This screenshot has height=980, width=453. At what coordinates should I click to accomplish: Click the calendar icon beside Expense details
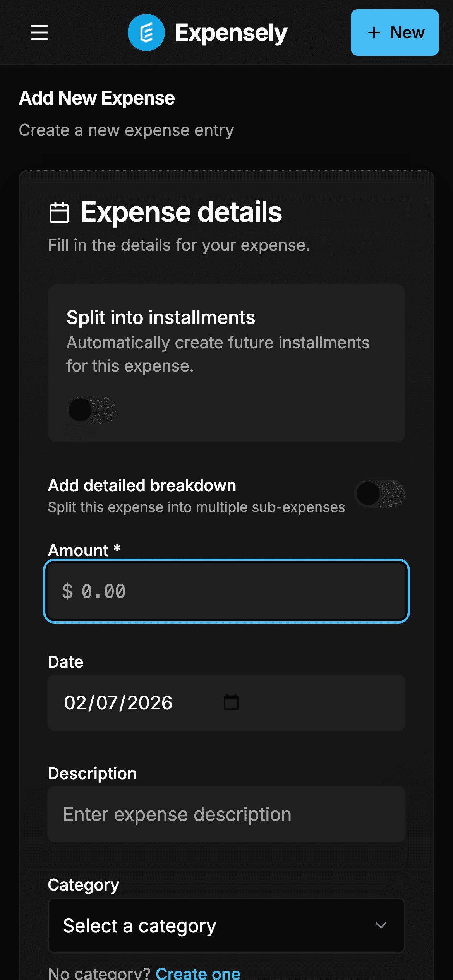[x=59, y=212]
